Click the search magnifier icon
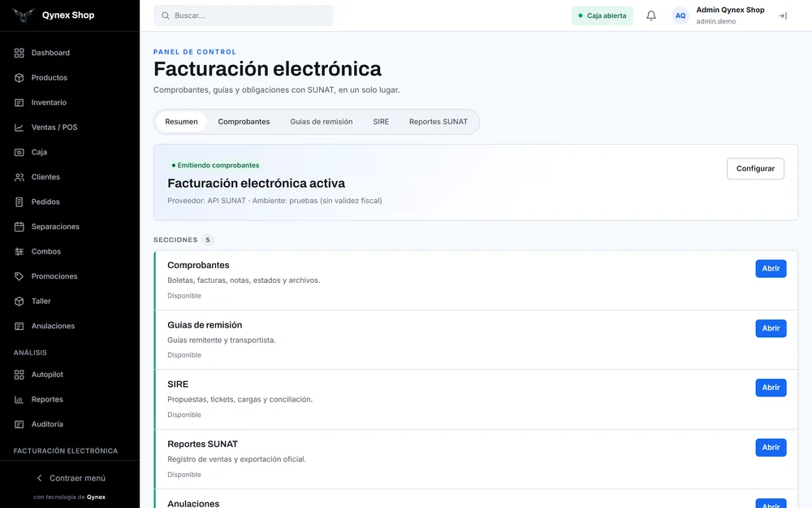 click(165, 15)
